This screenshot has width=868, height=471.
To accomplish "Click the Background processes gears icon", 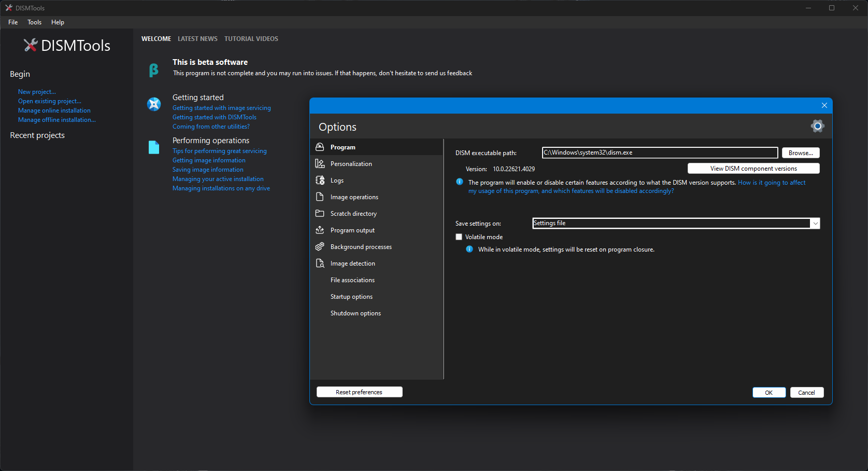I will pyautogui.click(x=320, y=246).
